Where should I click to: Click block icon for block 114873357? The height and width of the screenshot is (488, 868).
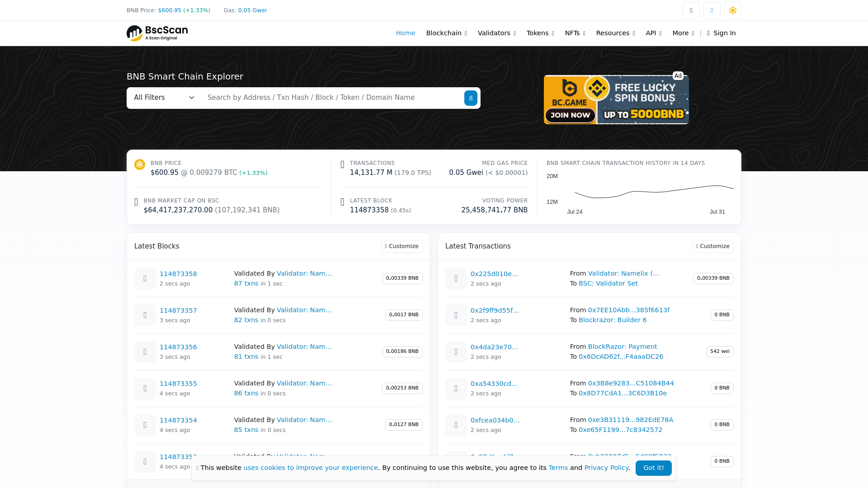coord(145,315)
